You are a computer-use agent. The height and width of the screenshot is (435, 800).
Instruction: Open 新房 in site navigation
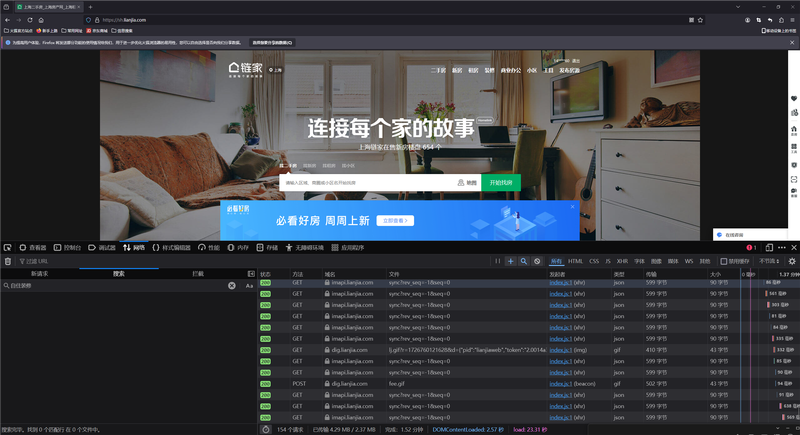click(x=457, y=70)
